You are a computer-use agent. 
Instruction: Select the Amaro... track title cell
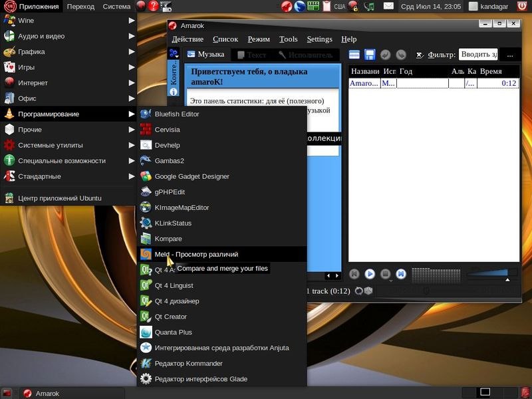(x=364, y=83)
